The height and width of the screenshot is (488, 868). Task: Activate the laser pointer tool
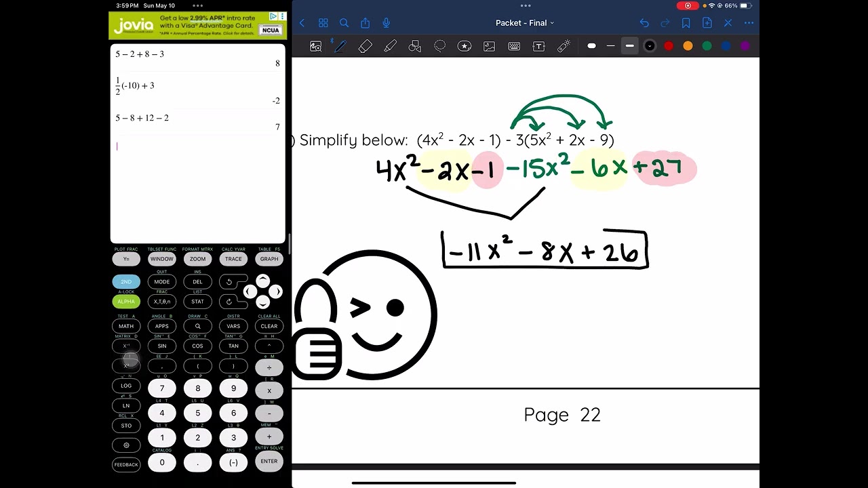(564, 46)
